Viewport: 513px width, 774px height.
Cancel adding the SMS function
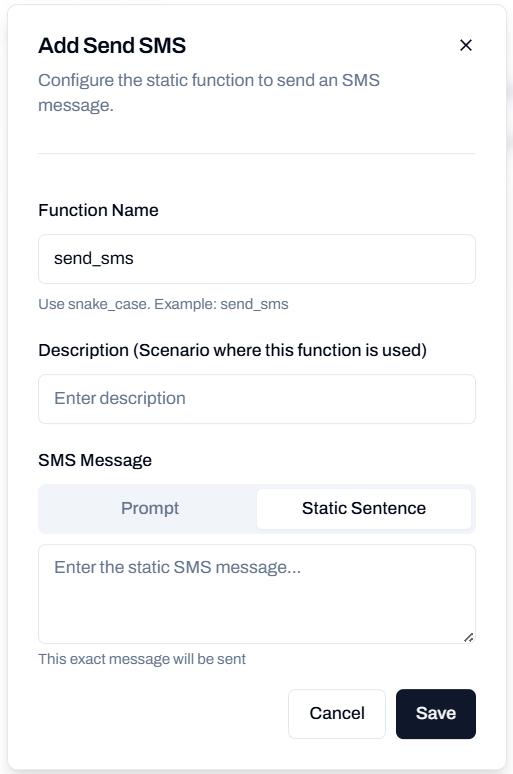pos(337,714)
